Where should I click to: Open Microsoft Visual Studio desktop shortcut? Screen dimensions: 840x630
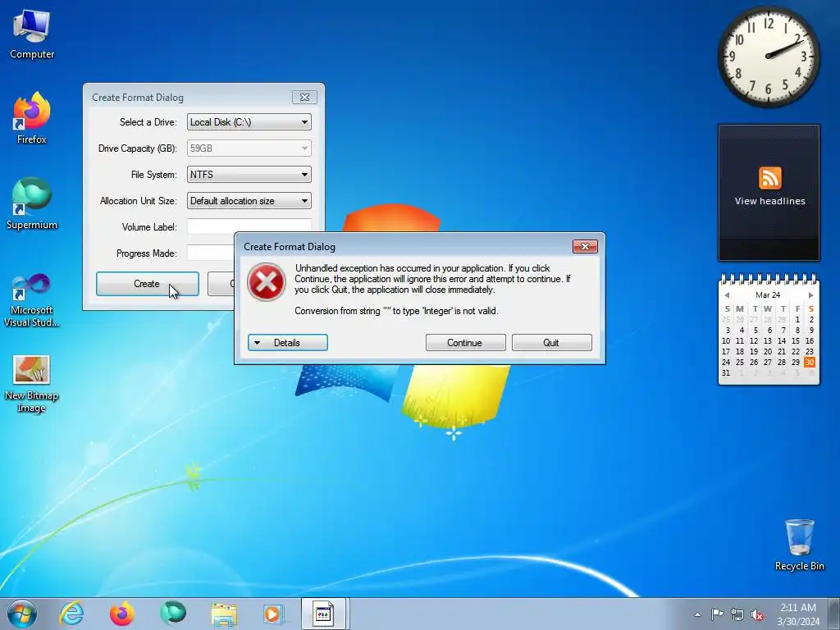(32, 300)
